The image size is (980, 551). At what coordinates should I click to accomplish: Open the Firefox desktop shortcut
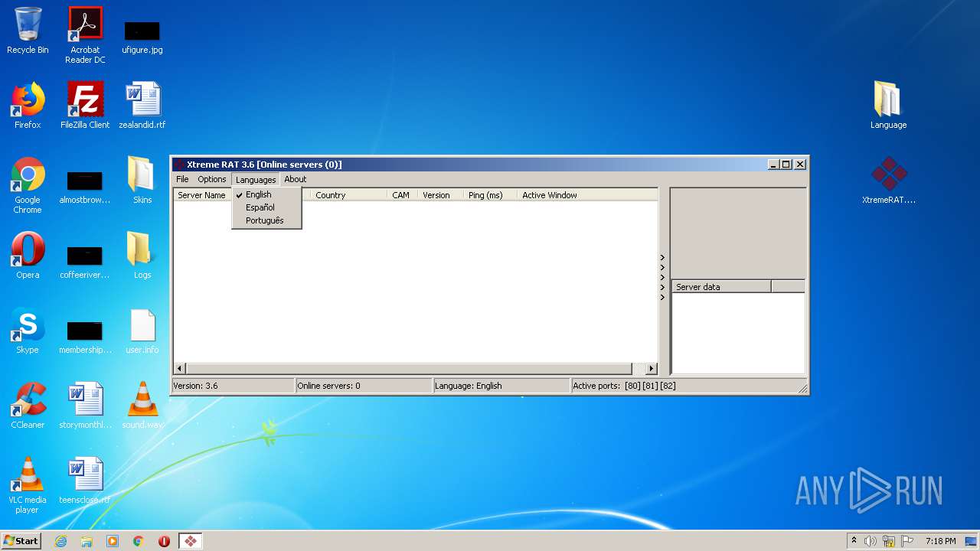coord(28,106)
